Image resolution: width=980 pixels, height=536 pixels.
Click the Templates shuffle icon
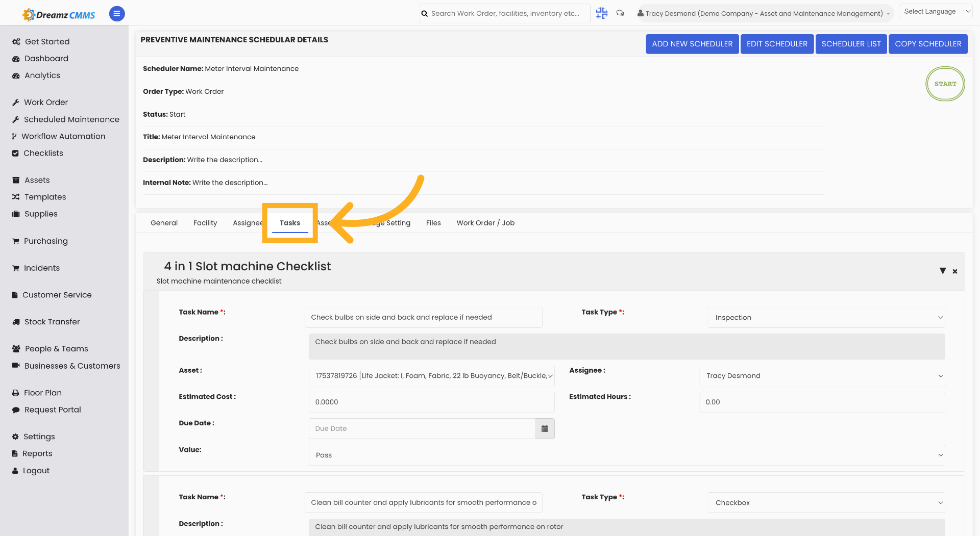click(x=16, y=197)
